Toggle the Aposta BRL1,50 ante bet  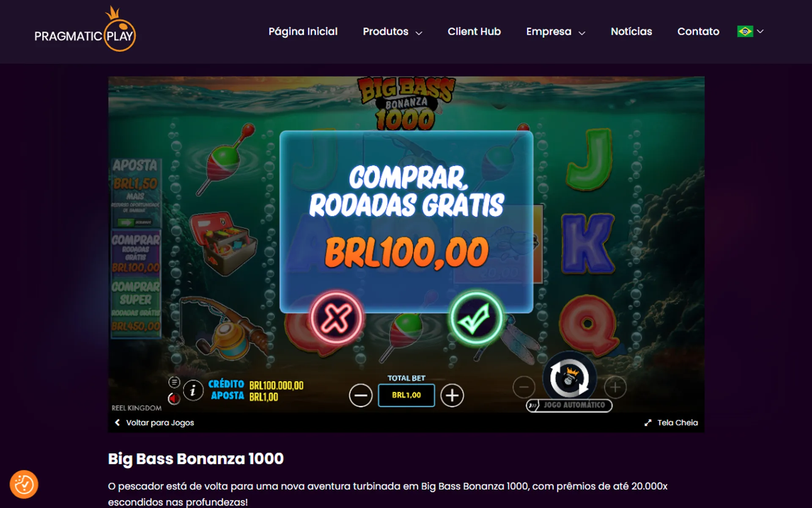click(136, 193)
